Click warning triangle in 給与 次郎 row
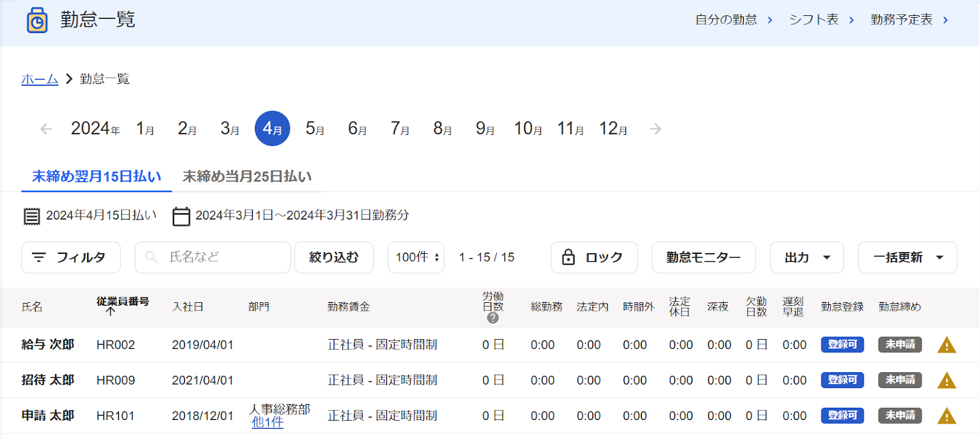980x439 pixels. (x=946, y=345)
